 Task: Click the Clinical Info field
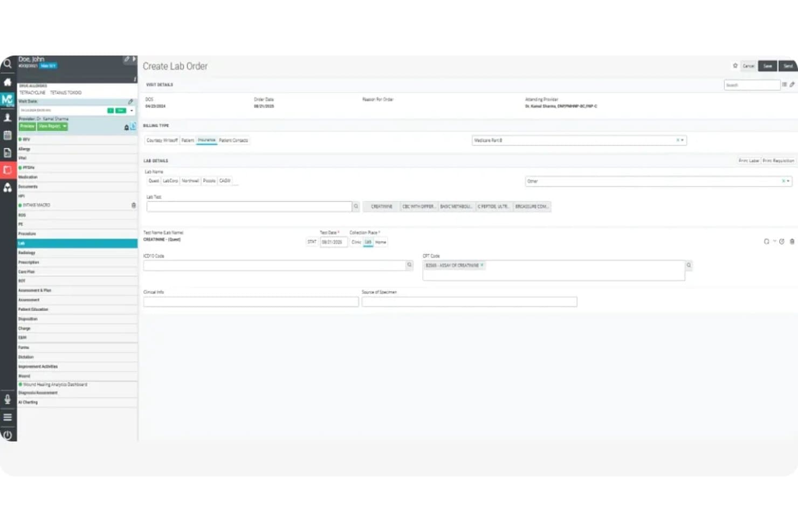[x=251, y=302]
